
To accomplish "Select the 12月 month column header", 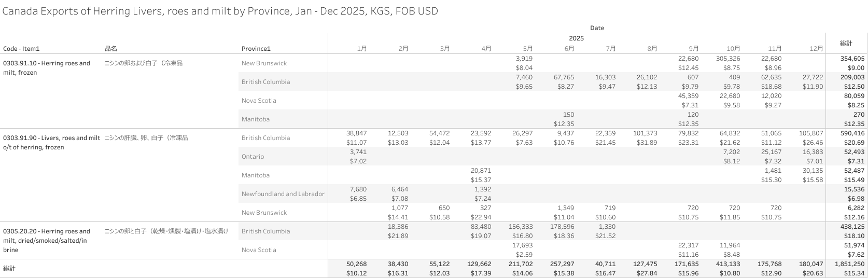I will [816, 49].
